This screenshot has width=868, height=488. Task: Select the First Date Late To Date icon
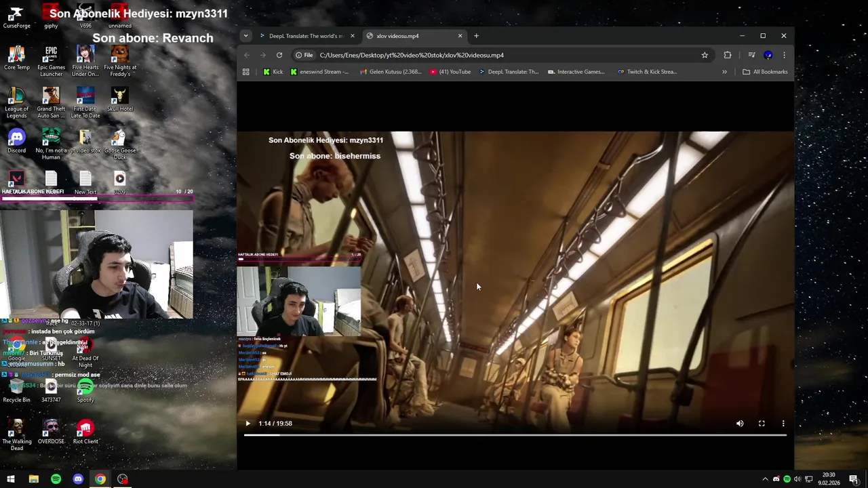85,102
